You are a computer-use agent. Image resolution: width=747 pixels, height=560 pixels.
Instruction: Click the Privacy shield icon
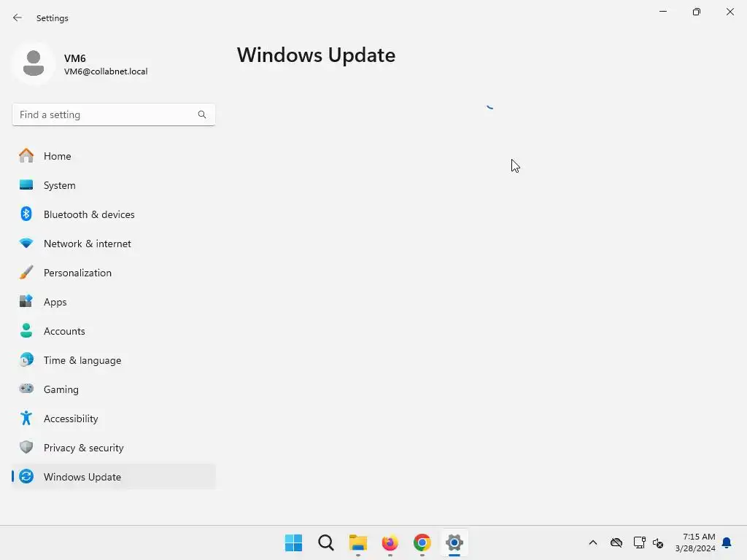pyautogui.click(x=26, y=447)
